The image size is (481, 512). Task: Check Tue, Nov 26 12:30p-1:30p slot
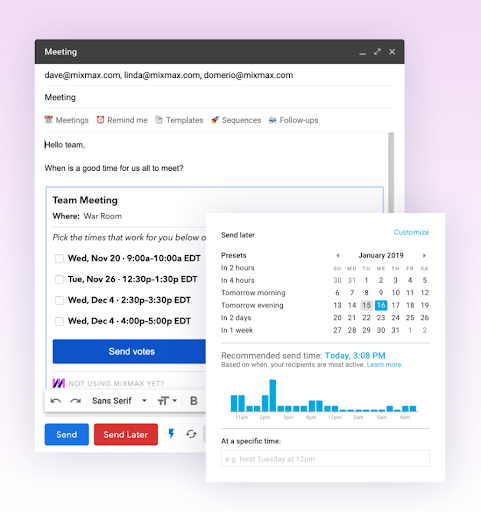pyautogui.click(x=59, y=279)
